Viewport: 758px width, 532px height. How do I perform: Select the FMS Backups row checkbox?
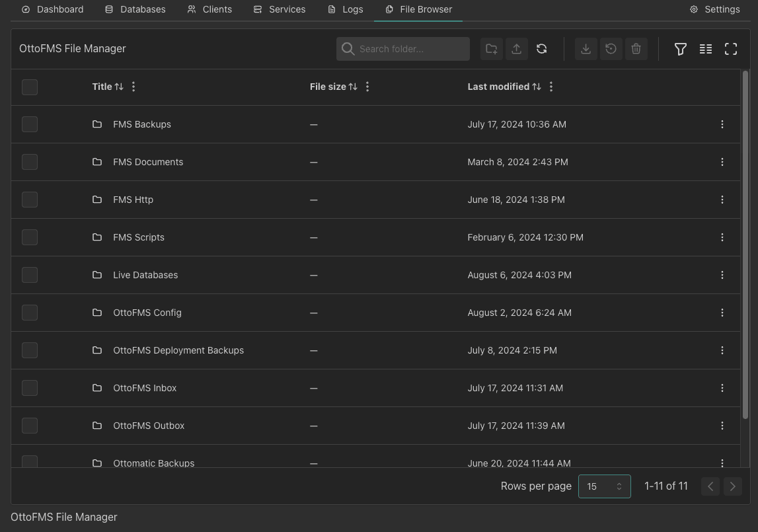point(30,124)
